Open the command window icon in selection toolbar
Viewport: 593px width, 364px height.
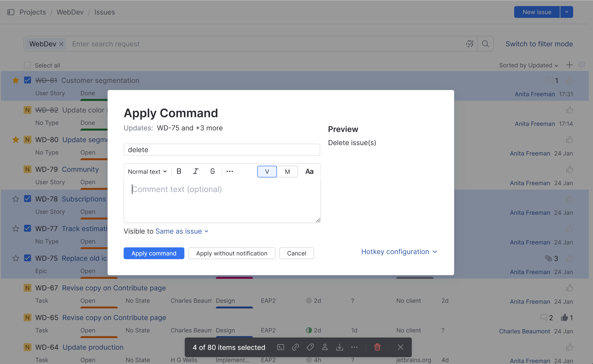click(x=280, y=347)
